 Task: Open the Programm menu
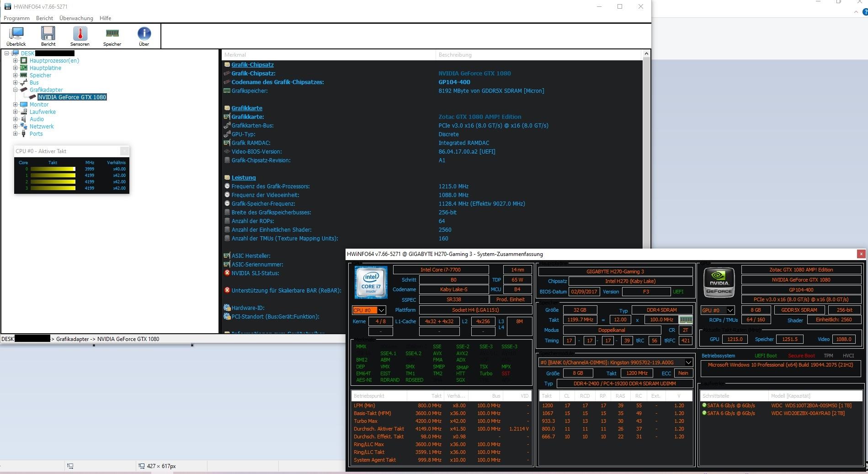pos(16,18)
